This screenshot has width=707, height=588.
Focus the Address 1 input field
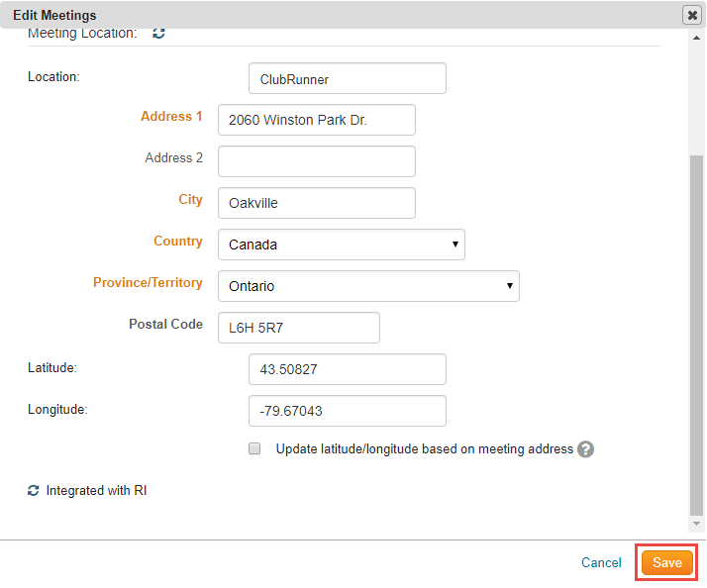tap(316, 120)
